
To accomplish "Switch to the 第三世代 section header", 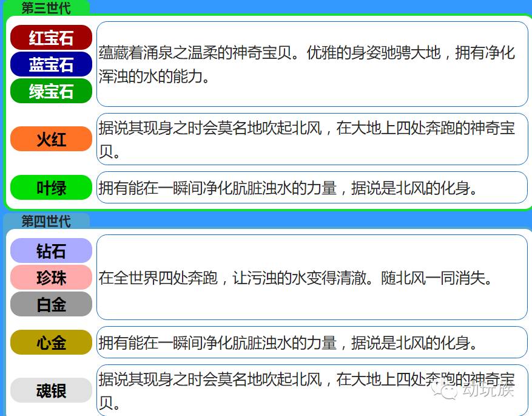I will (45, 9).
